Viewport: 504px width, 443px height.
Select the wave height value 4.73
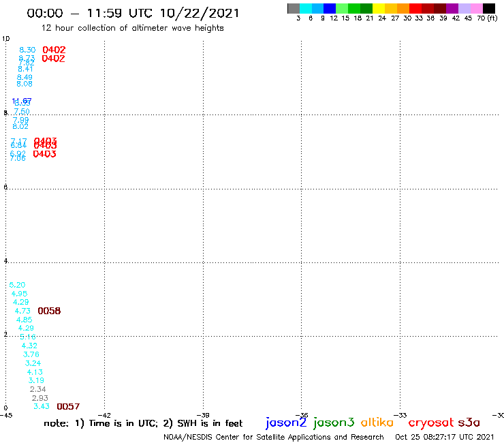click(x=22, y=311)
